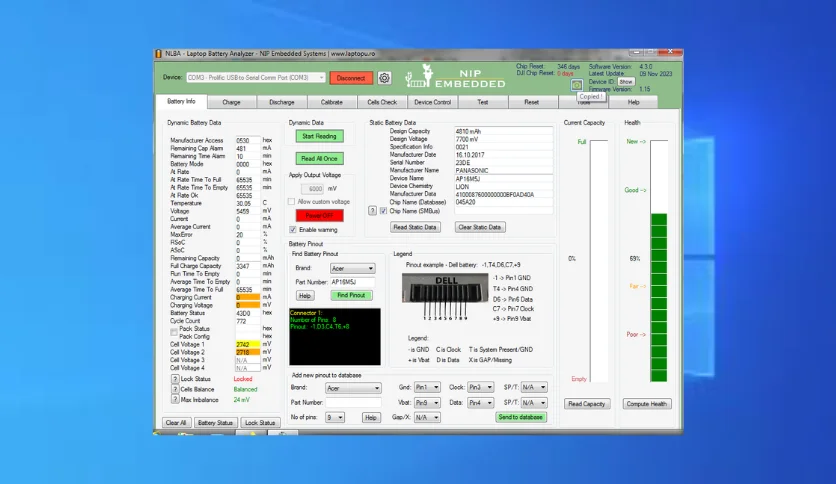Click the question mark beside Max Imbalance
This screenshot has height=484, width=836.
pos(175,399)
